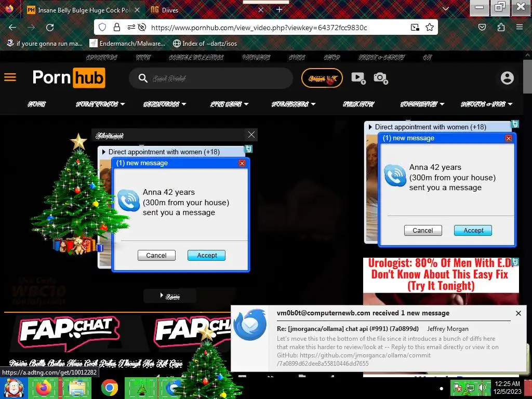
Task: Click the Action Center flag tray icon
Action: point(458,388)
